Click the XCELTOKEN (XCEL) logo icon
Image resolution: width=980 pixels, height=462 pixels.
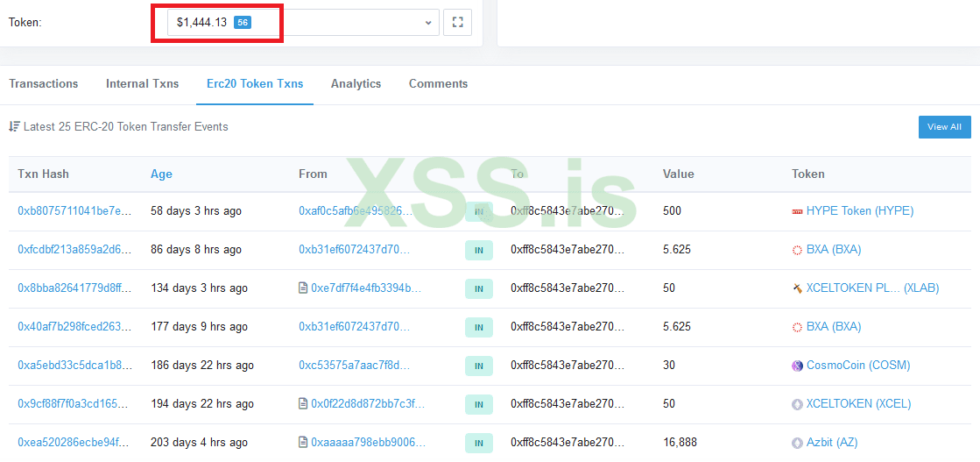coord(797,405)
